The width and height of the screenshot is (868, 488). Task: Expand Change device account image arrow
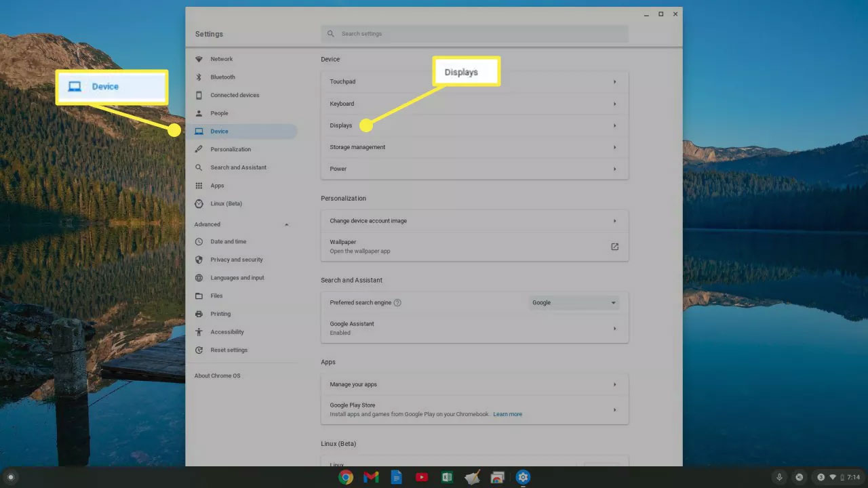tap(614, 221)
